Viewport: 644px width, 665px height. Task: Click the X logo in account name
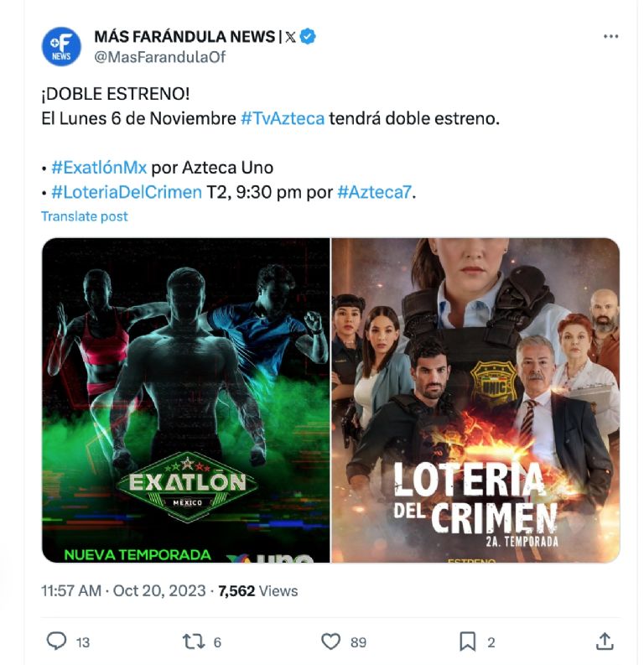click(290, 38)
